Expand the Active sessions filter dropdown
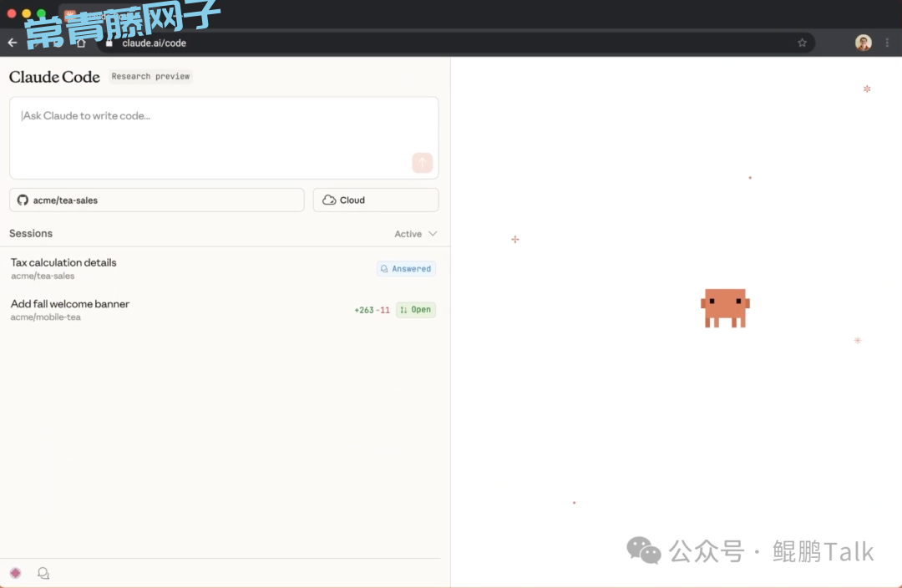The height and width of the screenshot is (588, 902). tap(415, 234)
